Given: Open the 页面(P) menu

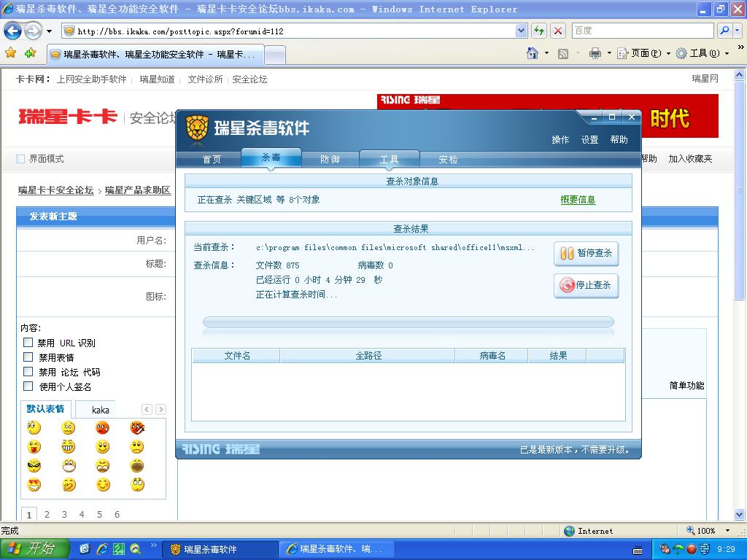Looking at the screenshot, I should point(643,53).
